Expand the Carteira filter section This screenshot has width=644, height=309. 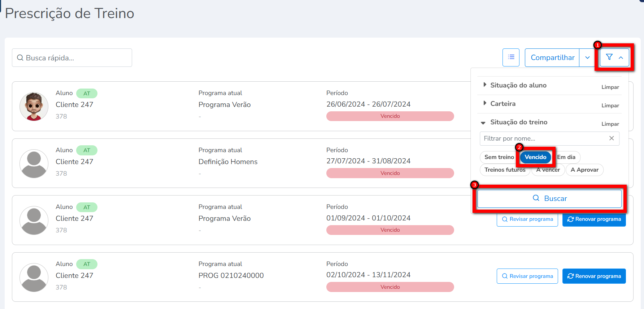pos(502,104)
